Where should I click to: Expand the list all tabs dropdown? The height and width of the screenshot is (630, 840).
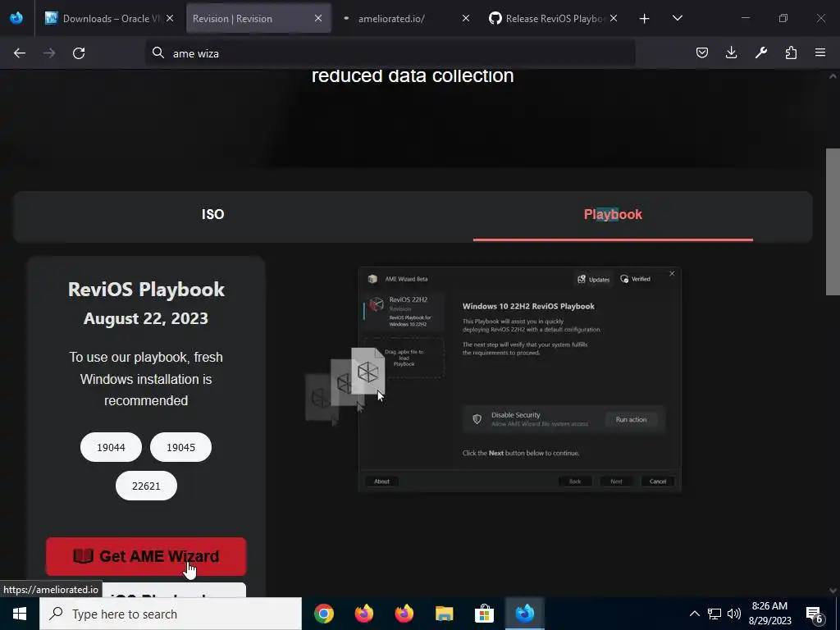[677, 18]
